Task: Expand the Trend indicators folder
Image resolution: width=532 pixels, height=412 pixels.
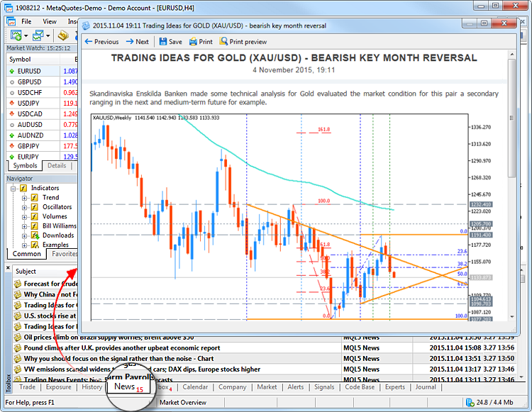Action: tap(24, 198)
